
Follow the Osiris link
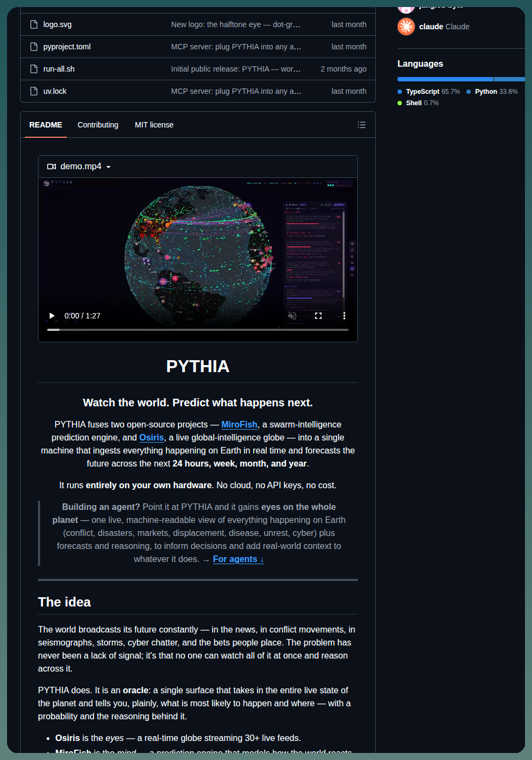(151, 437)
